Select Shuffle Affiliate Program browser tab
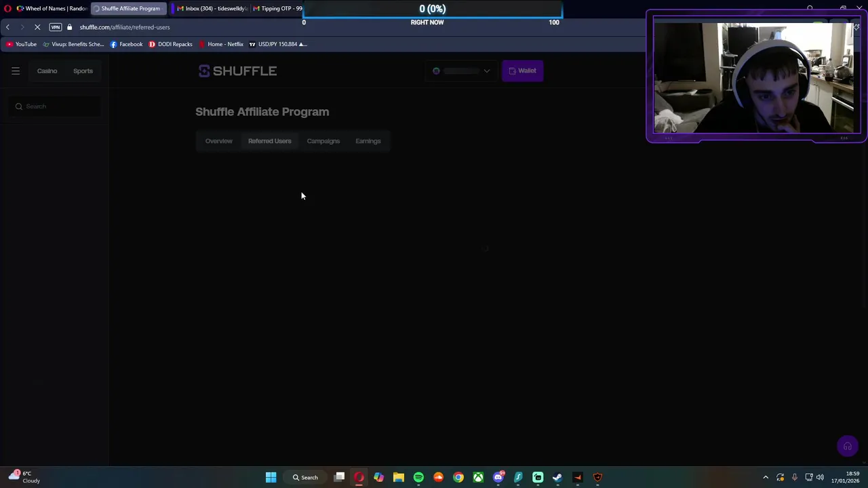The width and height of the screenshot is (868, 488). (x=128, y=9)
